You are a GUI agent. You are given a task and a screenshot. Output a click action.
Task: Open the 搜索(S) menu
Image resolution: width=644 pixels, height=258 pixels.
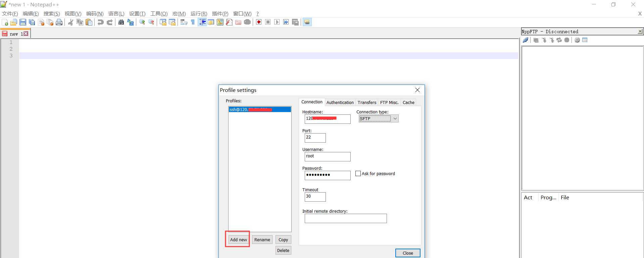tap(52, 14)
